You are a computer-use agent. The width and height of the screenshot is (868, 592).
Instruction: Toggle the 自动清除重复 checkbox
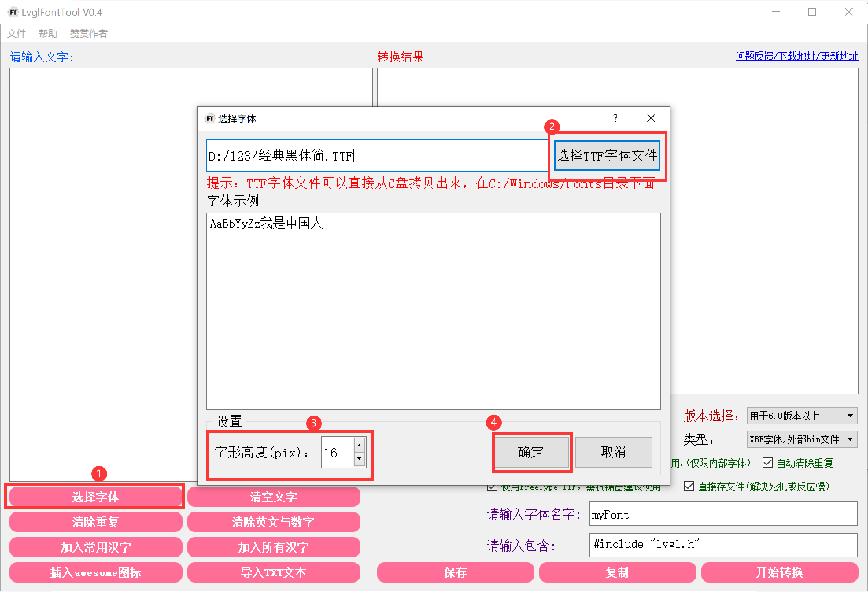[767, 462]
